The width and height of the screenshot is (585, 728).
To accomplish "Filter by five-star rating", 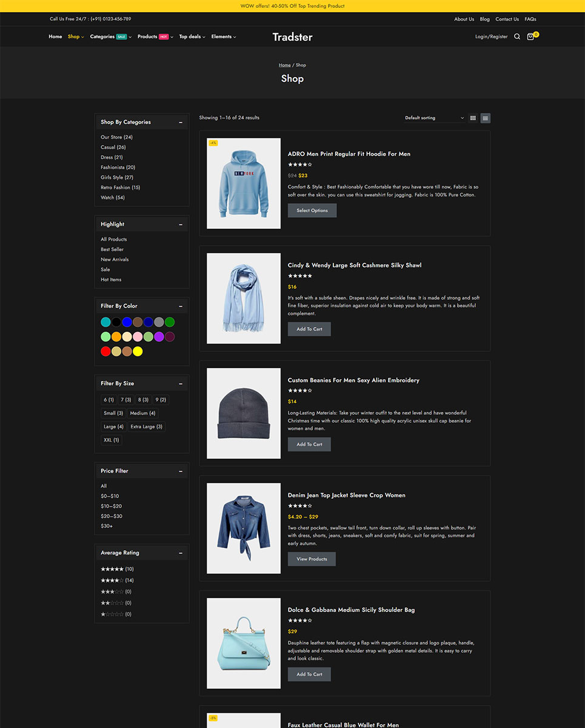I will tap(117, 569).
